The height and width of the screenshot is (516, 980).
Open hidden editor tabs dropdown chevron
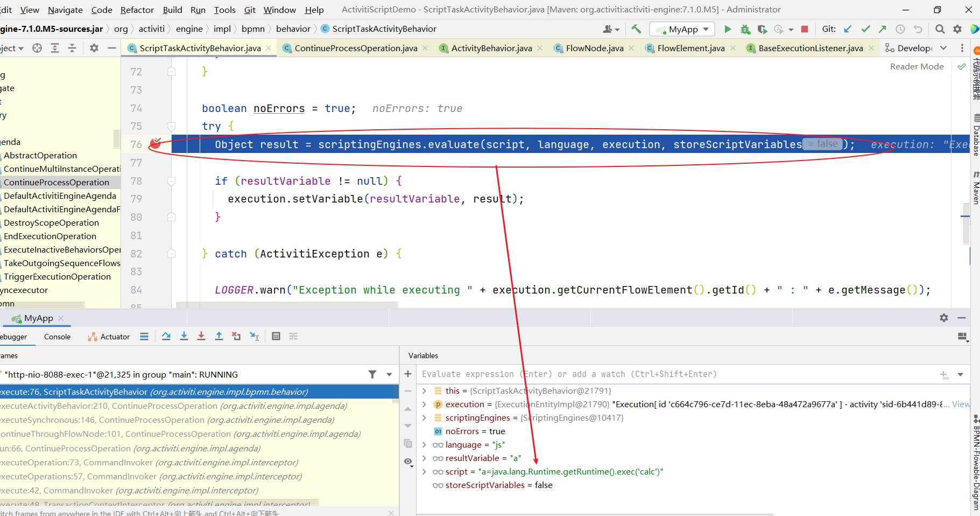tap(943, 48)
